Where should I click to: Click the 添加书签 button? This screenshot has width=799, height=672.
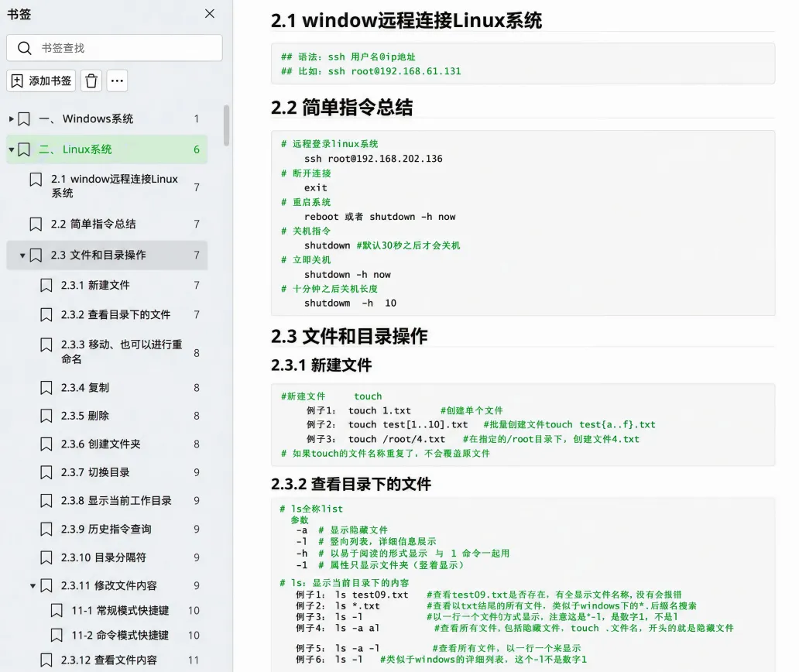click(x=41, y=81)
